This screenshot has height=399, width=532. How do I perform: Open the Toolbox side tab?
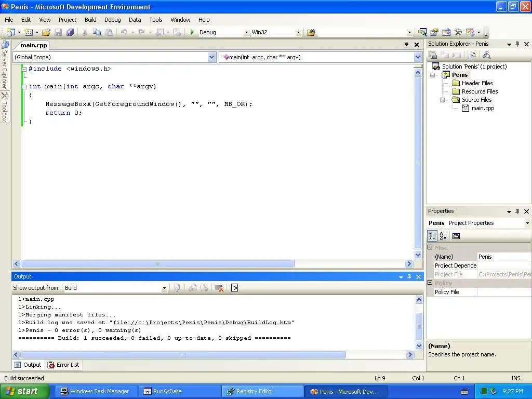click(4, 107)
